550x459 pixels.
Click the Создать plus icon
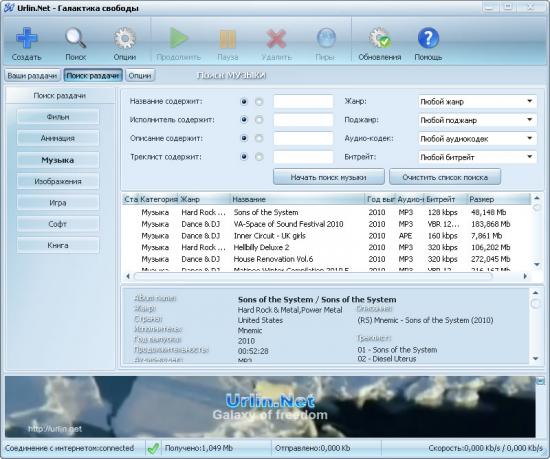[27, 38]
